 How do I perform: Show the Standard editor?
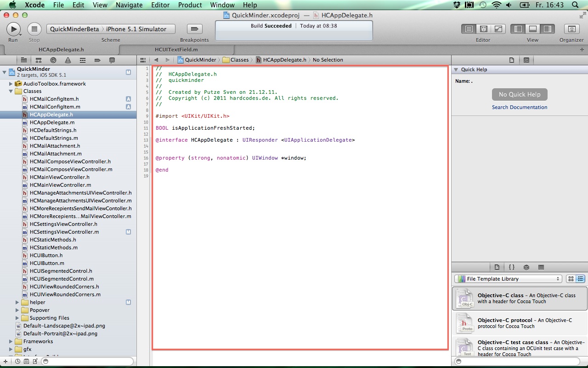469,29
